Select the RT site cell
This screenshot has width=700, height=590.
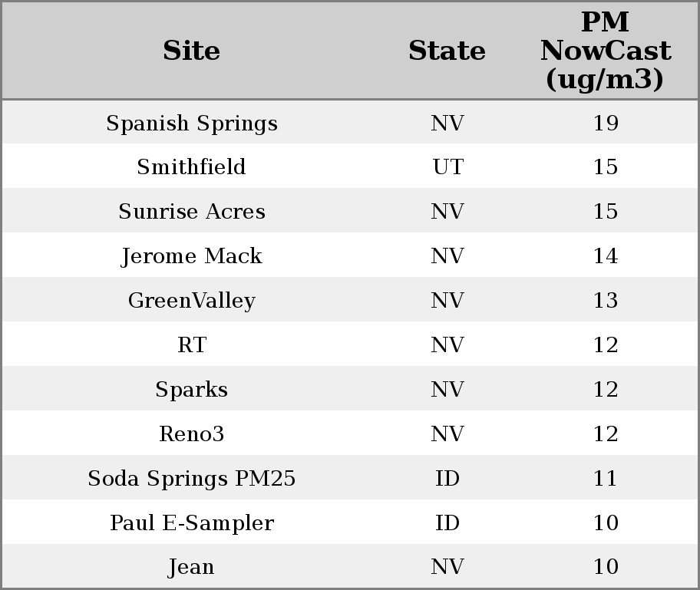[192, 345]
